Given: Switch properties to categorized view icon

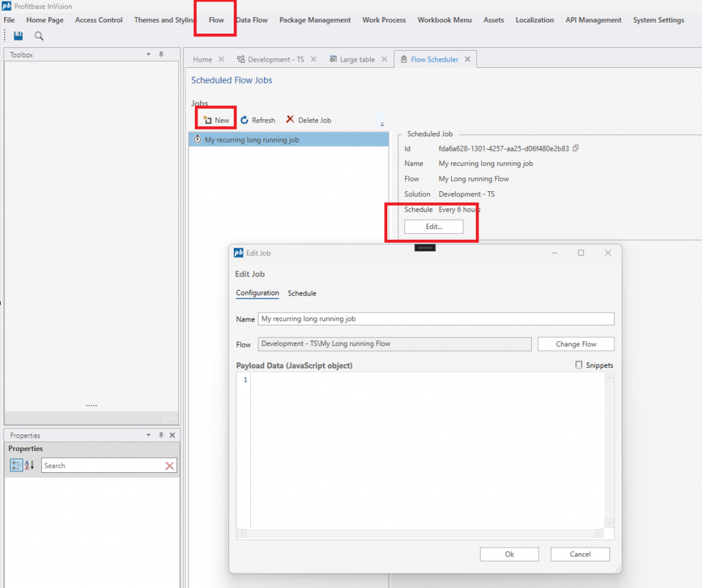Looking at the screenshot, I should [x=16, y=465].
